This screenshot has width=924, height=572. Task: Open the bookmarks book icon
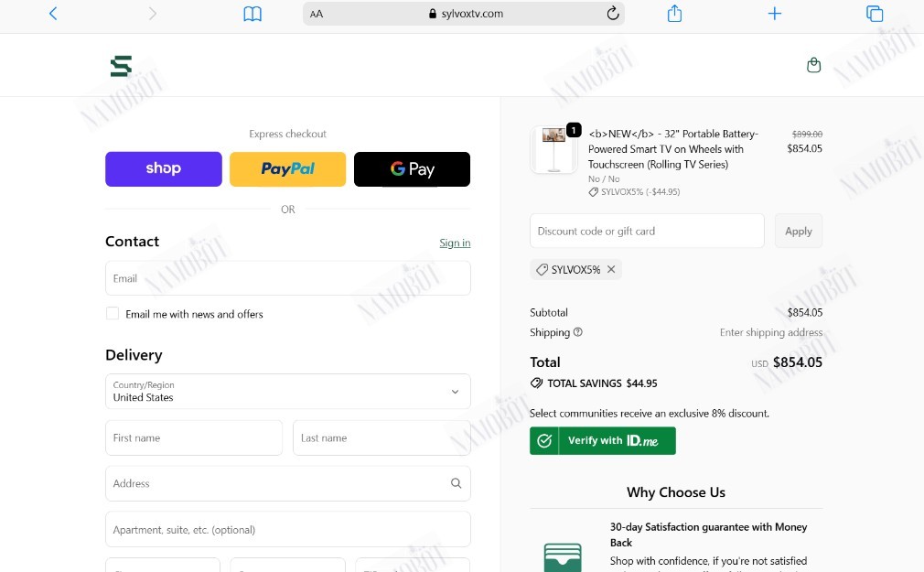pyautogui.click(x=252, y=14)
